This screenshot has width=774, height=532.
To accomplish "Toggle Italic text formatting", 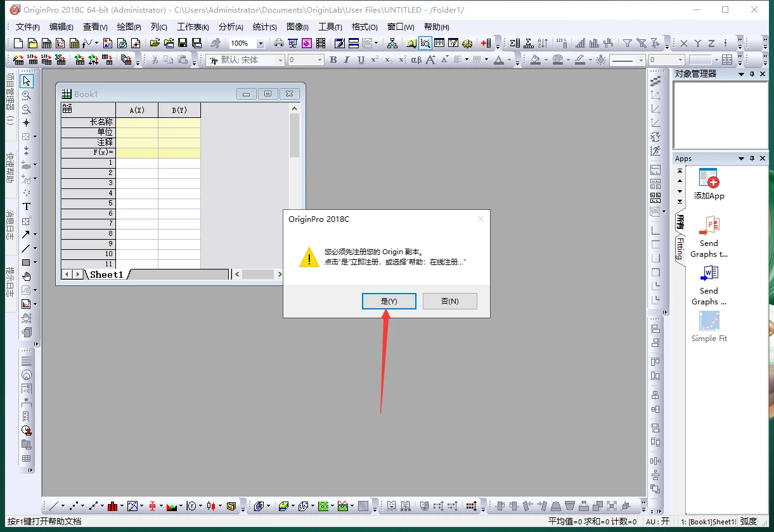I will (x=347, y=60).
